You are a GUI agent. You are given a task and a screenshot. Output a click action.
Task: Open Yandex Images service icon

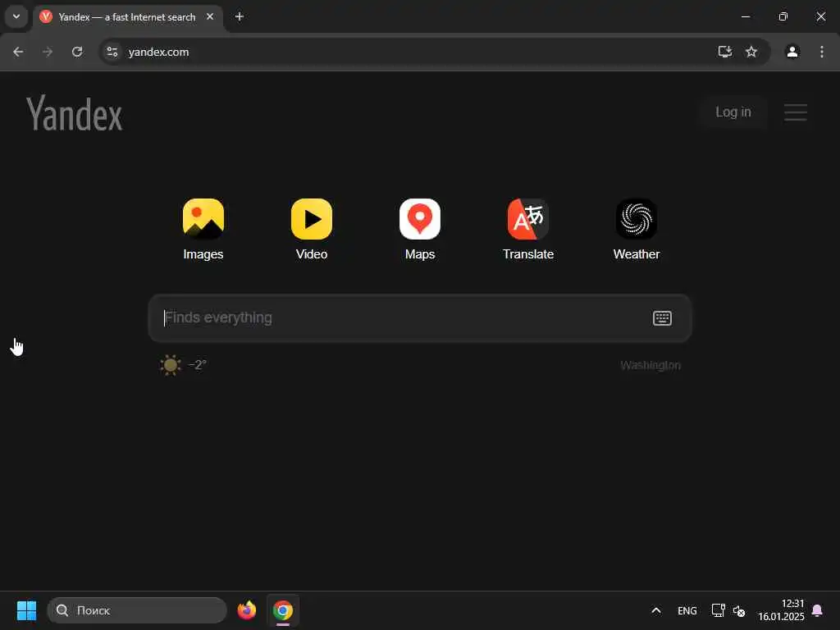(x=203, y=218)
